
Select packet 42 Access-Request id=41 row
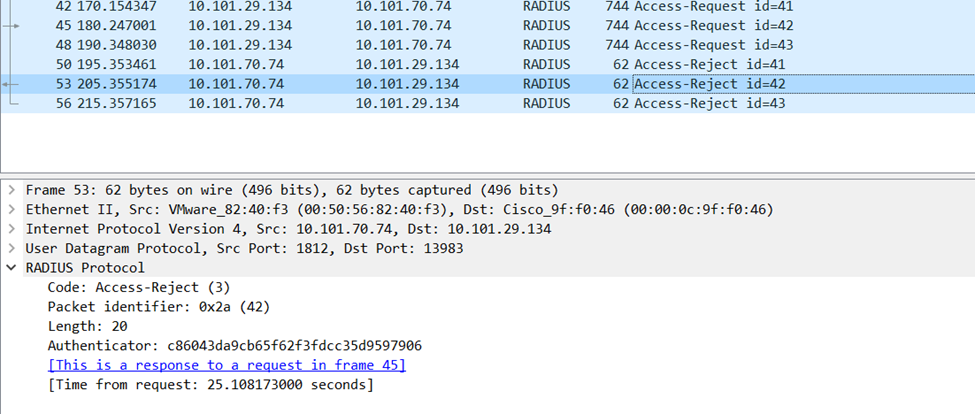click(400, 7)
